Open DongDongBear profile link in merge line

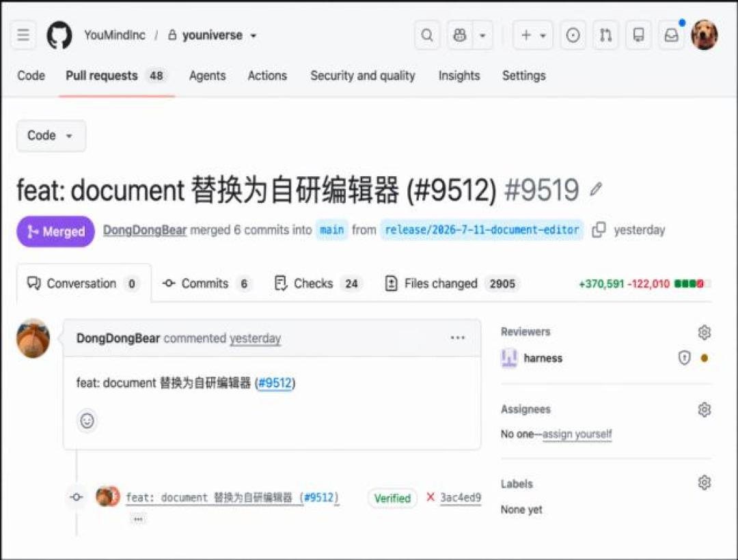point(144,230)
